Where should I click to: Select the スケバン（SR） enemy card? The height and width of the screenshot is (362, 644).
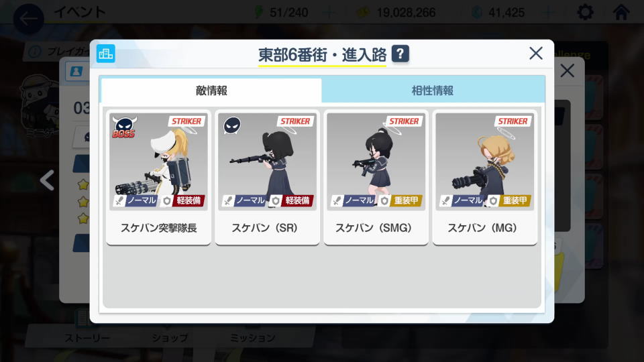tap(268, 177)
